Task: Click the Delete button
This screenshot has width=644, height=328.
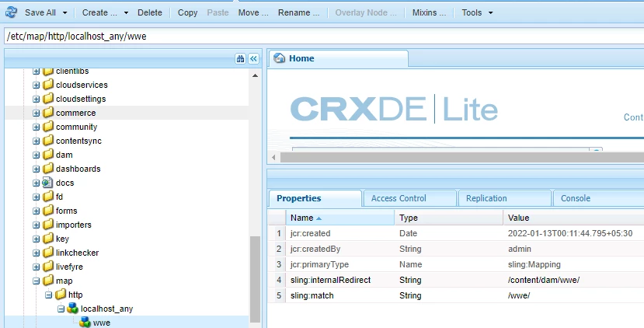Action: [x=149, y=12]
